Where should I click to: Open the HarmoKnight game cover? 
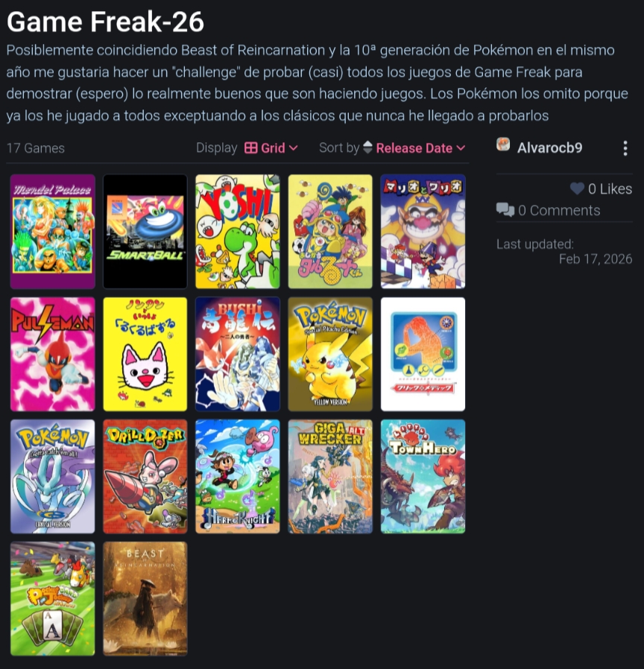click(x=238, y=477)
